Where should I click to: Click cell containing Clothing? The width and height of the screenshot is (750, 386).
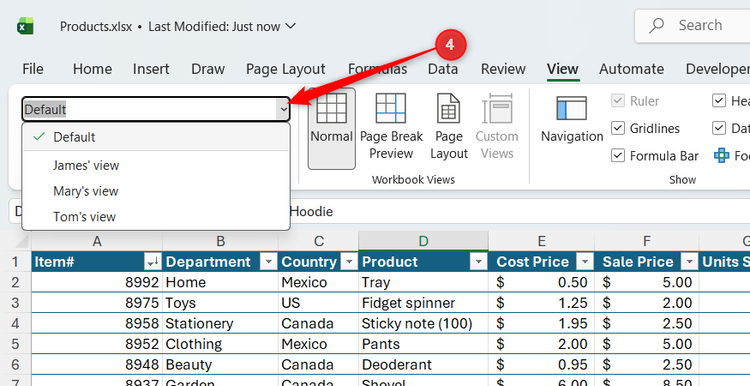click(x=221, y=344)
